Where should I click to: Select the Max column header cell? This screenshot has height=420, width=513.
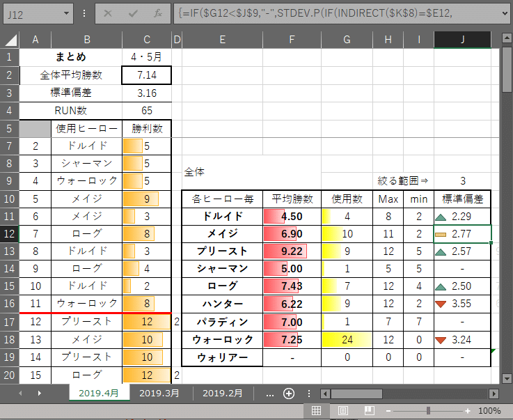[388, 199]
